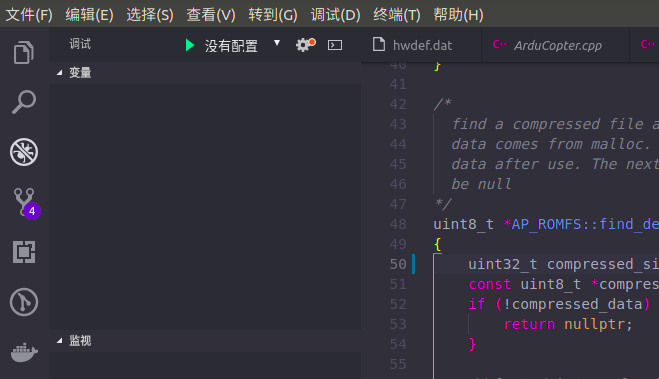659x379 pixels.
Task: Click the C++ icon on ArduCopter.cpp tab
Action: click(499, 44)
